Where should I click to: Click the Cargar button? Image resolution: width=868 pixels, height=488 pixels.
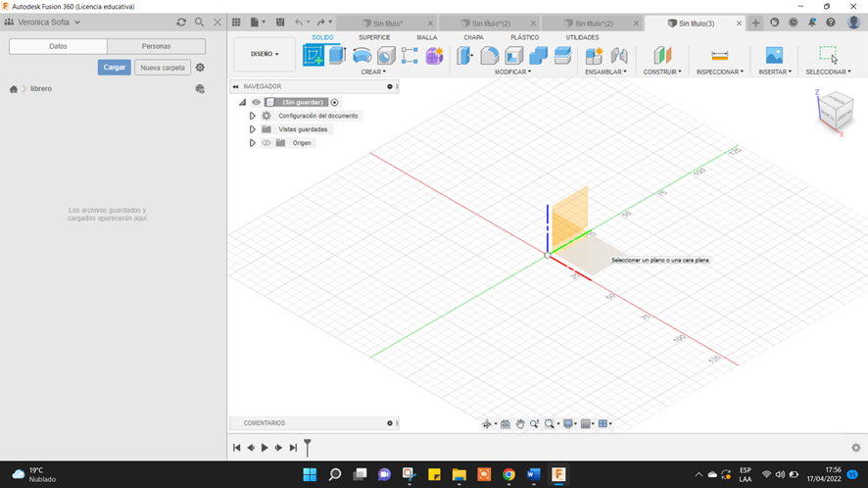pos(115,68)
